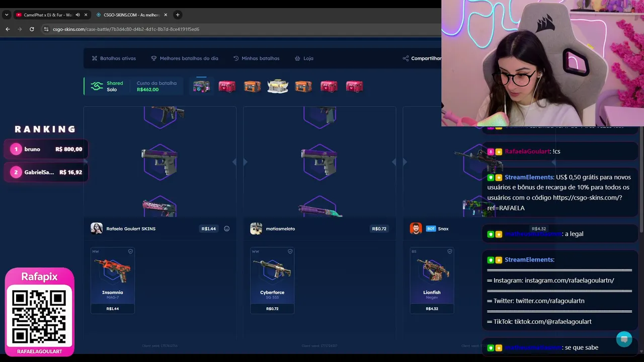Open Snax bot avatar

click(416, 229)
